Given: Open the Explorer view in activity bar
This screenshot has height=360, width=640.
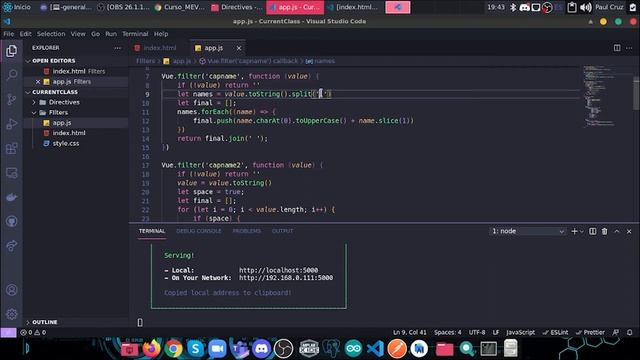Looking at the screenshot, I should coord(11,51).
